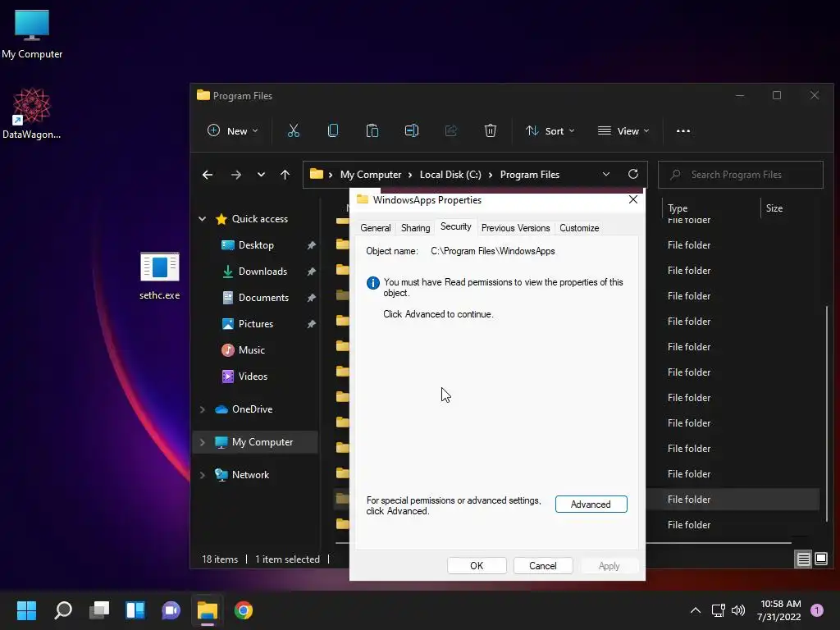Open Downloads in Quick access
The width and height of the screenshot is (840, 630).
pos(262,271)
